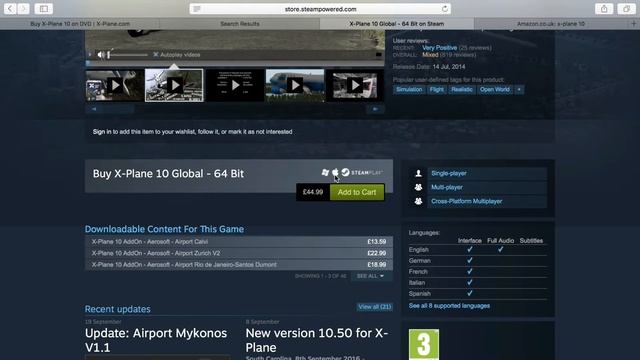Open New version 10.50 for X-Plane article

(x=316, y=340)
